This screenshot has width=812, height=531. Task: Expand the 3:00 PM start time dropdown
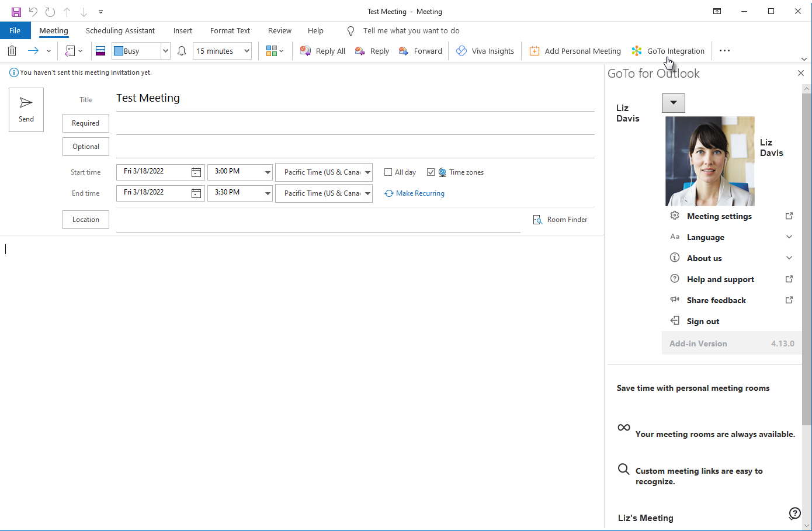(x=268, y=172)
